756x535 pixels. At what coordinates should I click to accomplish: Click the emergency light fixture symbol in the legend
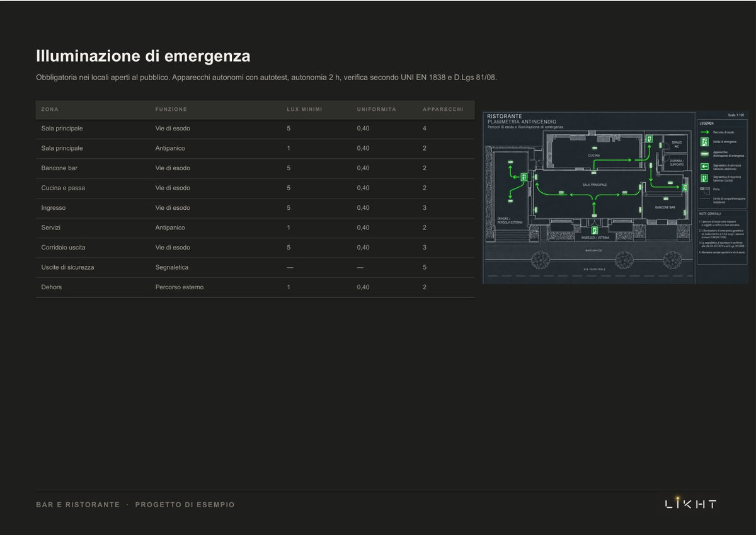point(704,153)
